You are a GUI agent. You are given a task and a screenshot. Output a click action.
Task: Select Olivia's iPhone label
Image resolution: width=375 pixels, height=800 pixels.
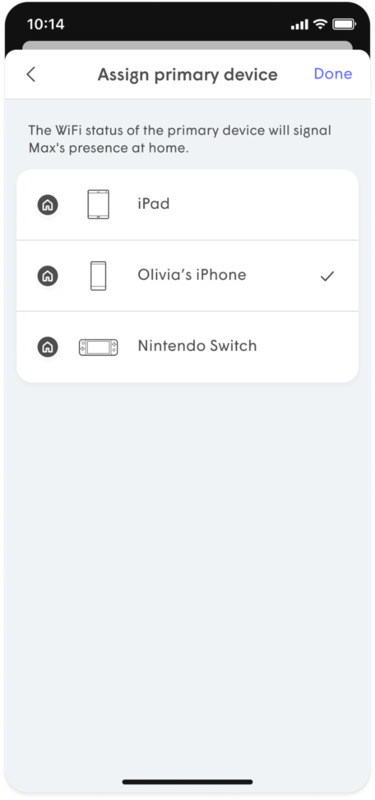point(192,275)
